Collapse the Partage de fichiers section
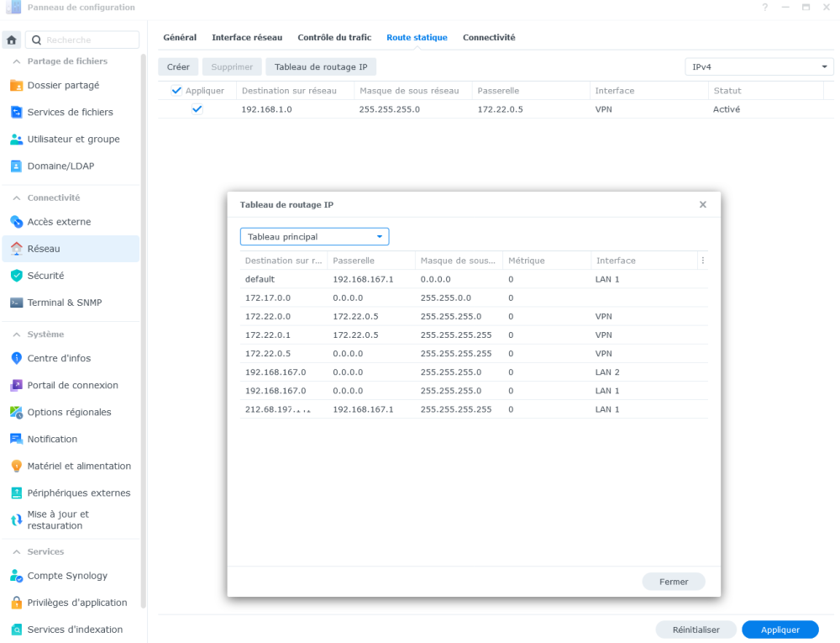 [x=18, y=61]
